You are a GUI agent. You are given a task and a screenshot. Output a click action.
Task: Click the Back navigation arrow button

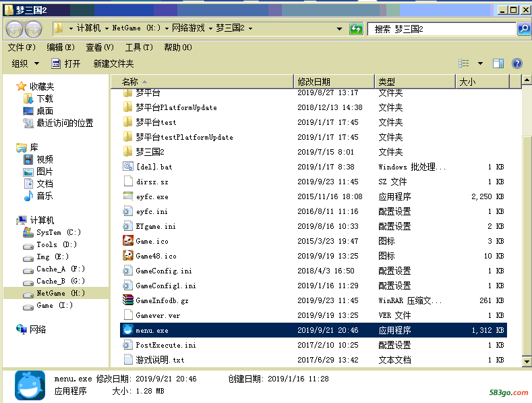click(14, 29)
